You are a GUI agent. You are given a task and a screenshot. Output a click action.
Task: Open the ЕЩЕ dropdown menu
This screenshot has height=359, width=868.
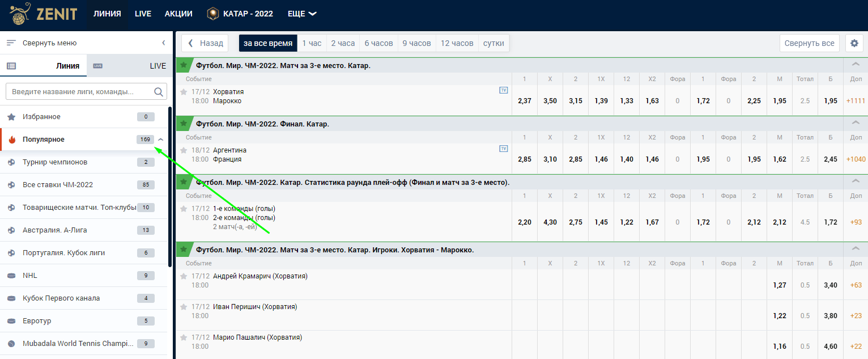tap(302, 14)
